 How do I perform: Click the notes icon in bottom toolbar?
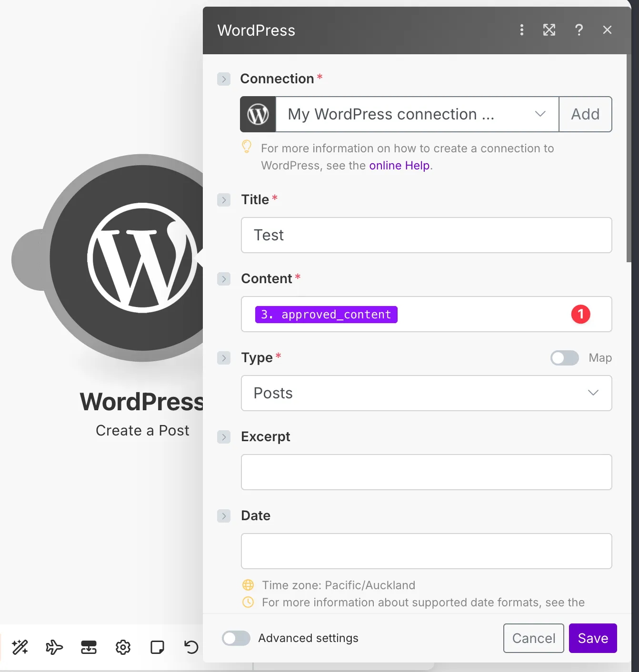point(157,647)
